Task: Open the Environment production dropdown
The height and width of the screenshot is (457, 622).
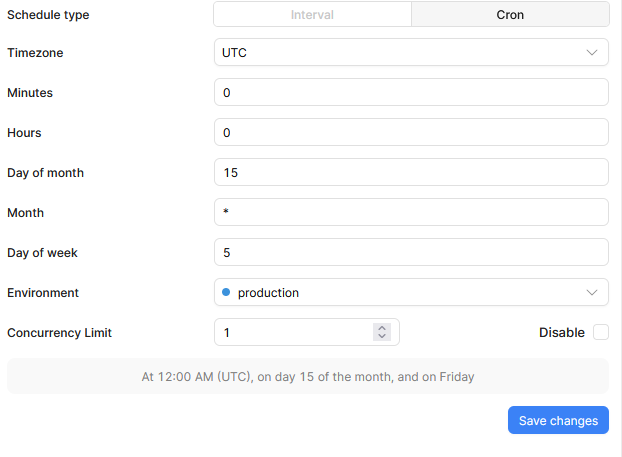Action: (x=411, y=292)
